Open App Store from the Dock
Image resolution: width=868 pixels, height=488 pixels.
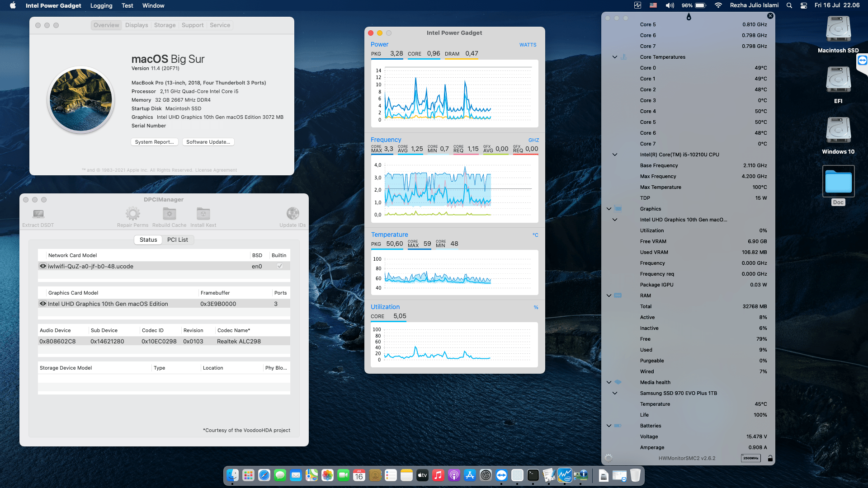(x=470, y=475)
